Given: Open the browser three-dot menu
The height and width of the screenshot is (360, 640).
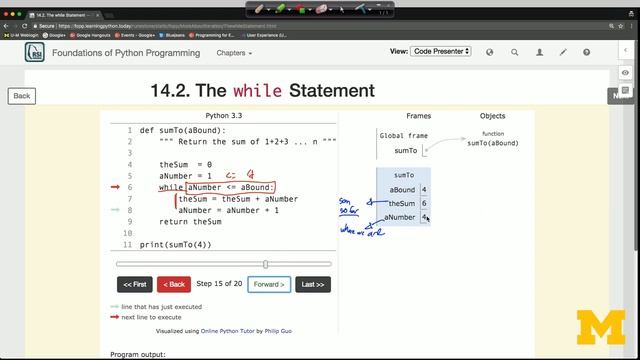Looking at the screenshot, I should point(631,26).
